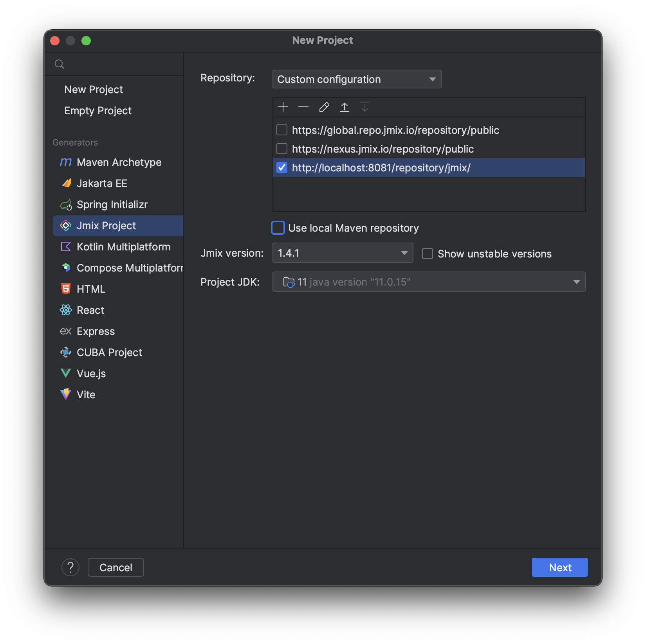Select Empty Project in the sidebar

tap(98, 111)
